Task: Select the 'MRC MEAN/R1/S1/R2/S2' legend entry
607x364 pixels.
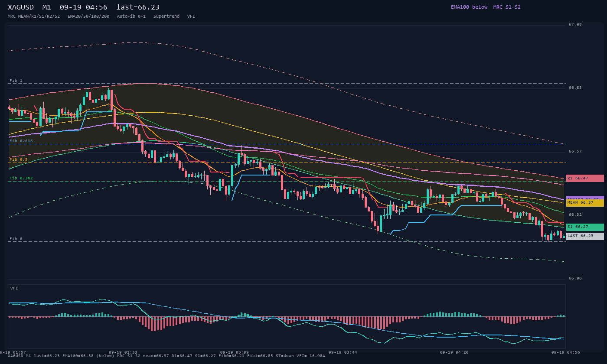Action: click(x=34, y=16)
